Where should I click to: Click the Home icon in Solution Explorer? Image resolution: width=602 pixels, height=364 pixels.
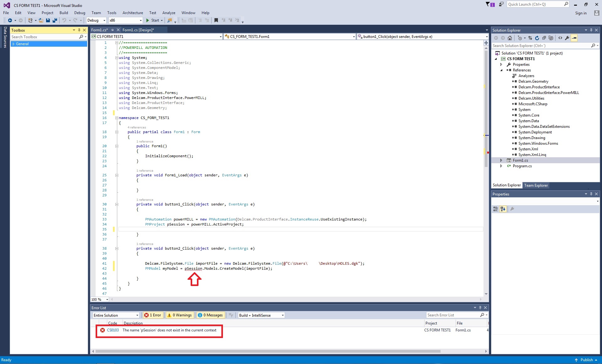pos(510,38)
